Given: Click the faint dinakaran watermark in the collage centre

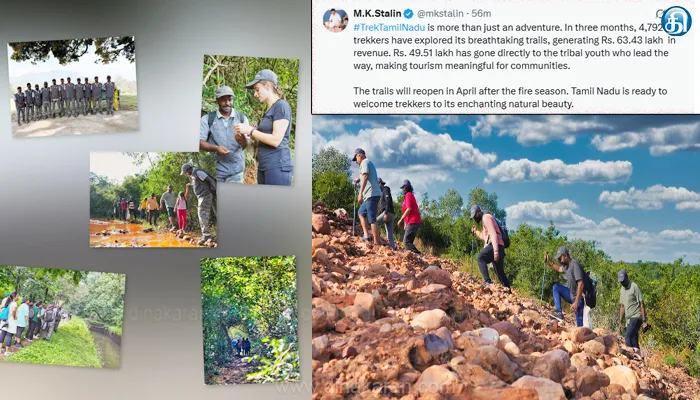Looking at the screenshot, I should coord(163,314).
